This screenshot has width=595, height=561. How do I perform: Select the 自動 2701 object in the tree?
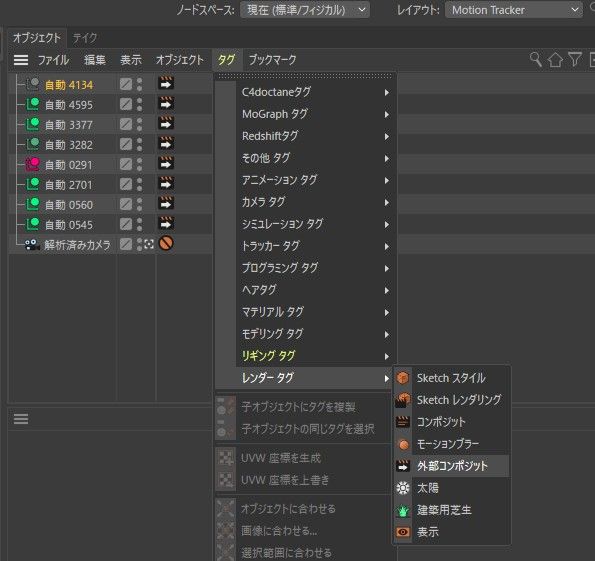(68, 185)
